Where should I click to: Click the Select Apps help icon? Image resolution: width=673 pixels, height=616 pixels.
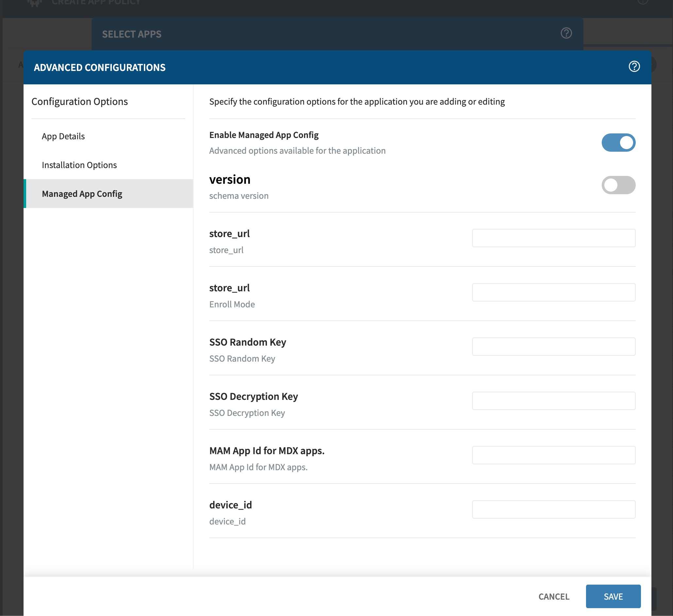(566, 33)
